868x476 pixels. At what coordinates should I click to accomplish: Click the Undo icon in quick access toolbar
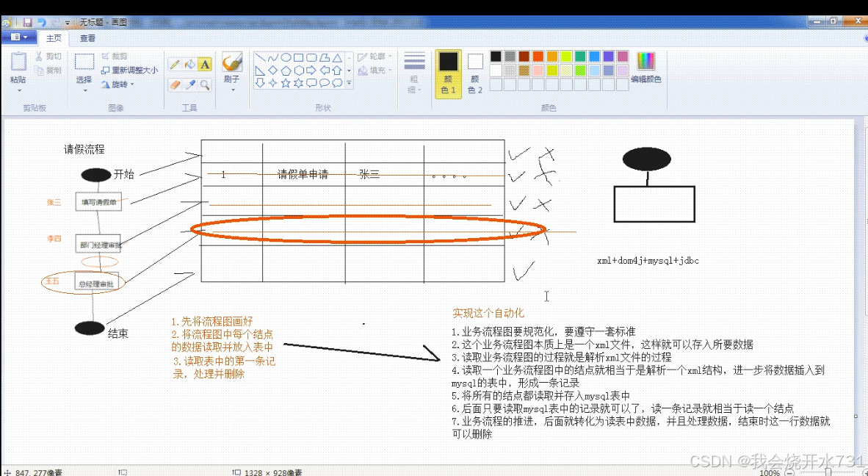pos(43,23)
